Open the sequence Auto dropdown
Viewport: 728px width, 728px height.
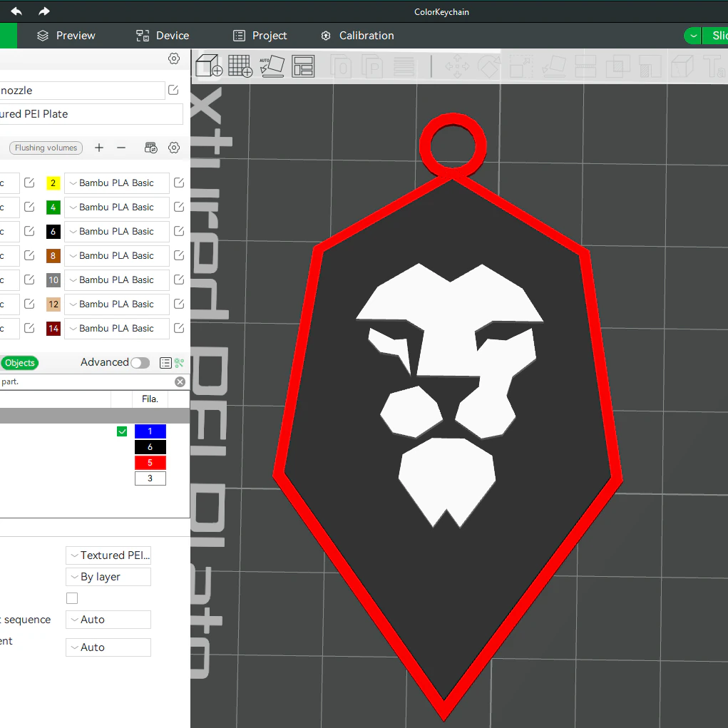tap(108, 620)
